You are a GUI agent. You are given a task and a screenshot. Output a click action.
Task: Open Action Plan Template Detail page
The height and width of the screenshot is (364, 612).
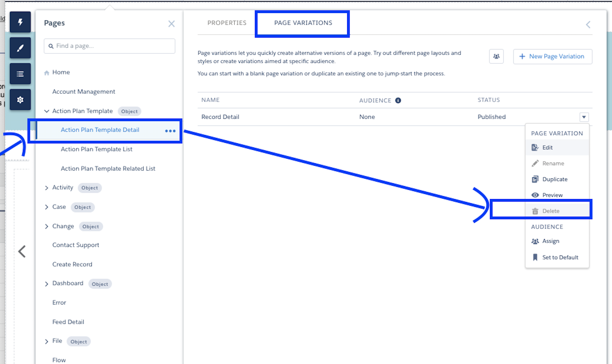tap(100, 130)
